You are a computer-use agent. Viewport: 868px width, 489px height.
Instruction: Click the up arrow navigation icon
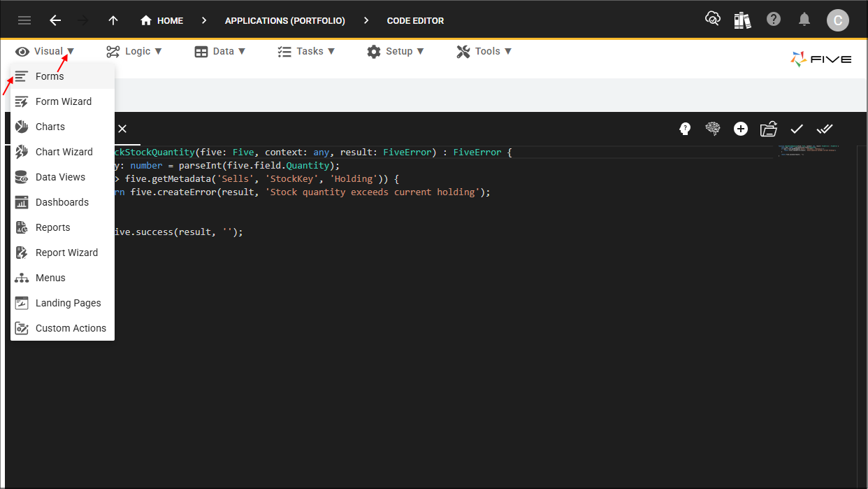(x=113, y=20)
